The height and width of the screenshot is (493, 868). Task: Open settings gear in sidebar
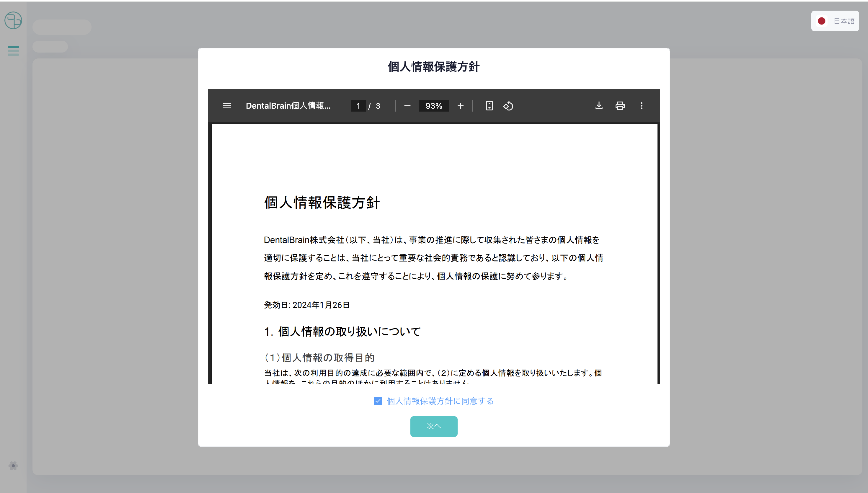(13, 466)
